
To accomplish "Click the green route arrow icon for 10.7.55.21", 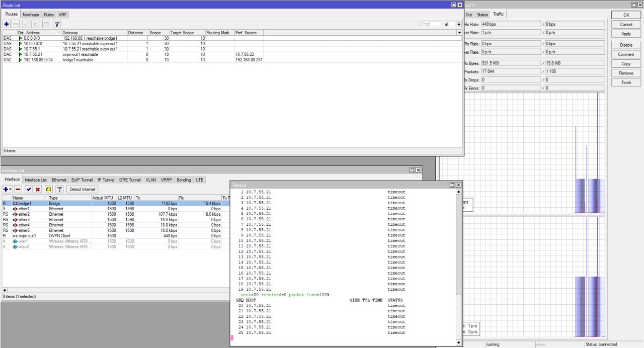I will pos(21,54).
